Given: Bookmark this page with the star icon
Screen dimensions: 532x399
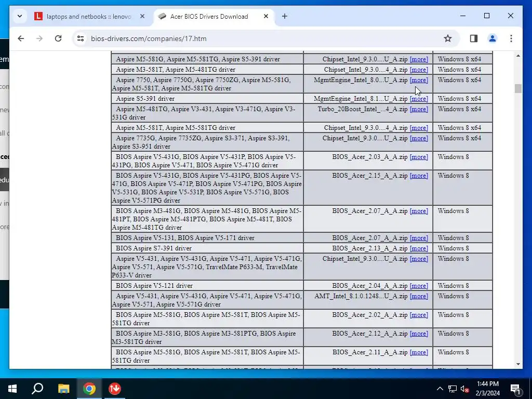Looking at the screenshot, I should (x=447, y=38).
